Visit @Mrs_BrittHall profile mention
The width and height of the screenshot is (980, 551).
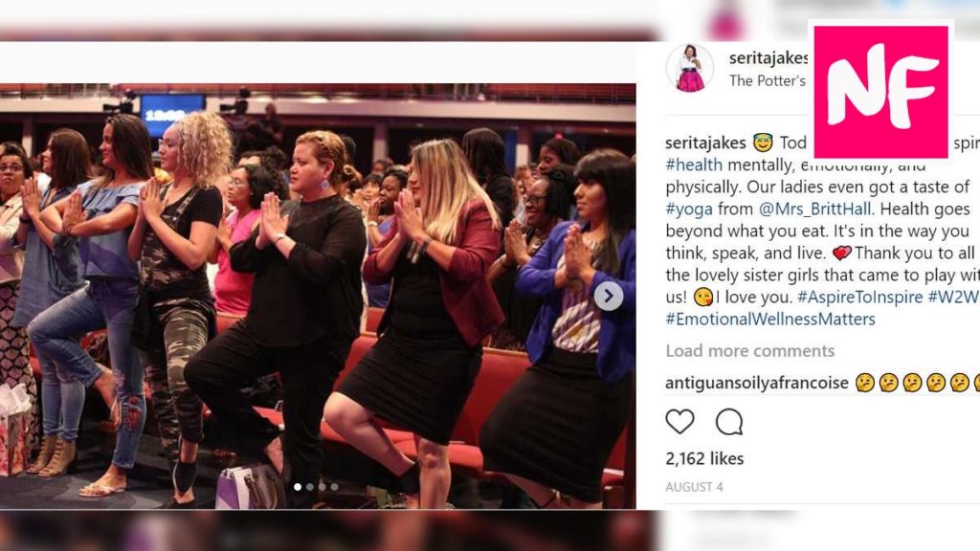(815, 209)
